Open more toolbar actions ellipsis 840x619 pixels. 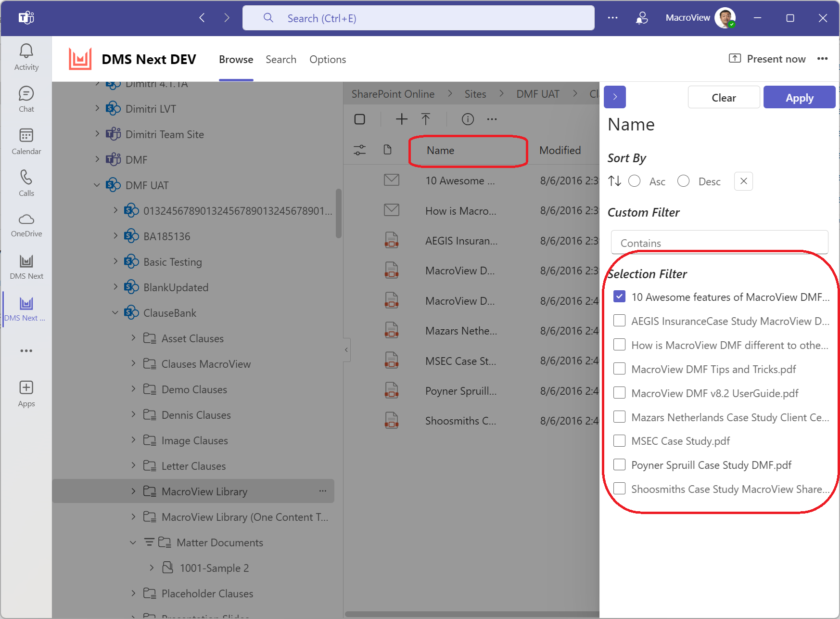click(492, 119)
